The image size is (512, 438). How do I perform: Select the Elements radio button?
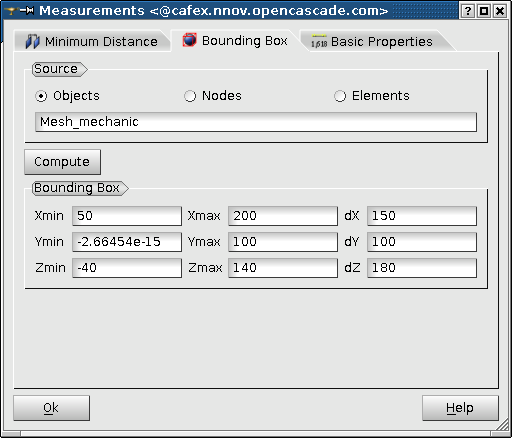[340, 96]
